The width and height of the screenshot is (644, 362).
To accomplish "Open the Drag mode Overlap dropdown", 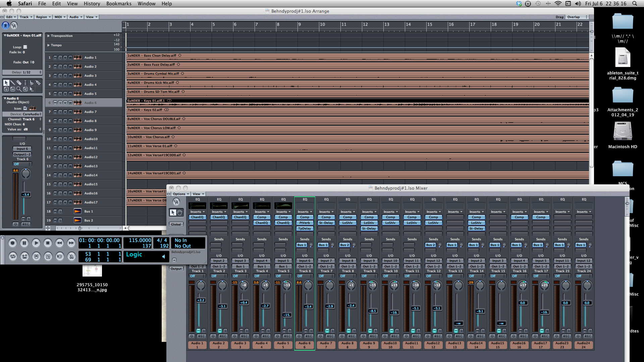I will 577,17.
